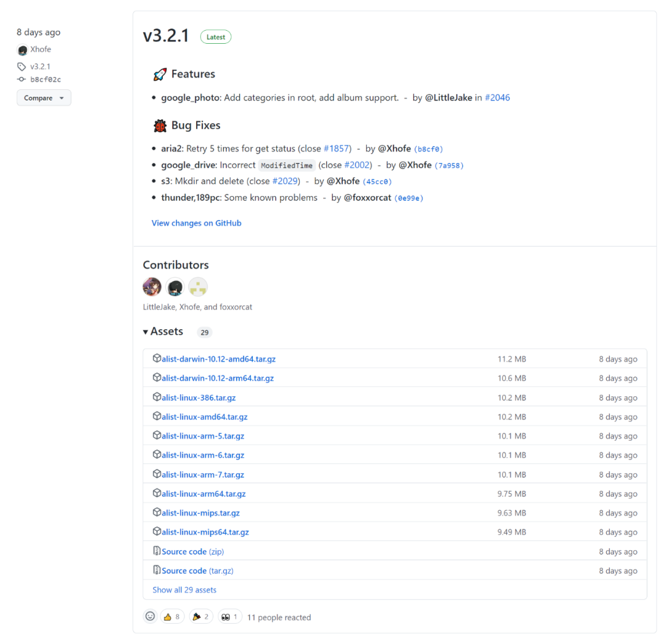Click package icon for alist-darwin-10.12-arm64
Viewport: 666px width, 644px height.
pos(157,377)
